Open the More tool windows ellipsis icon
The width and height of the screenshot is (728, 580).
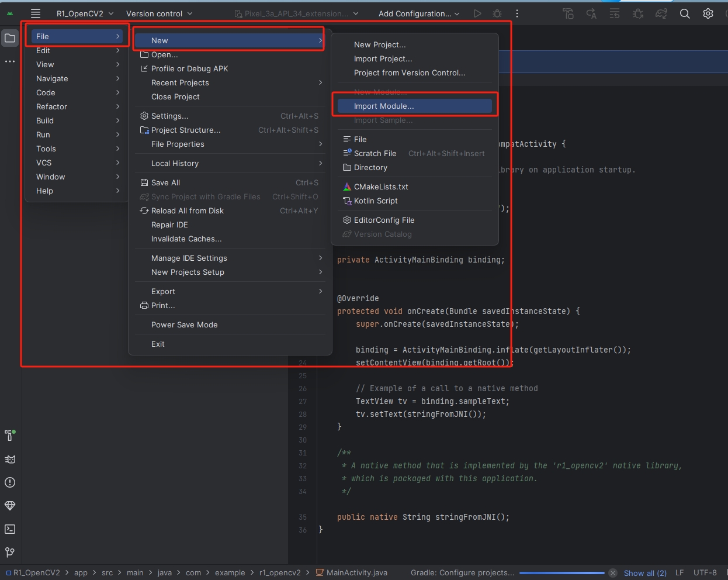[10, 61]
